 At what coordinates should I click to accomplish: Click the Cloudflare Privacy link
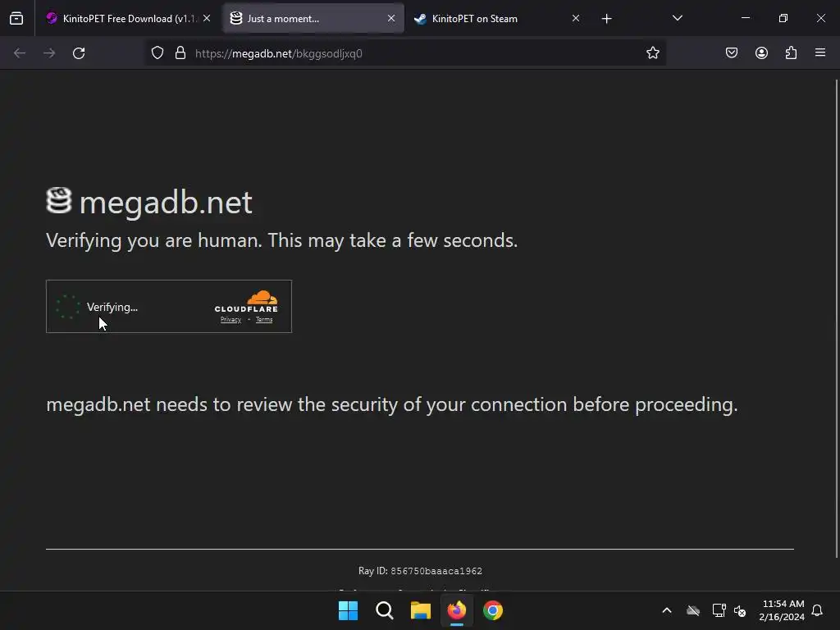click(231, 320)
